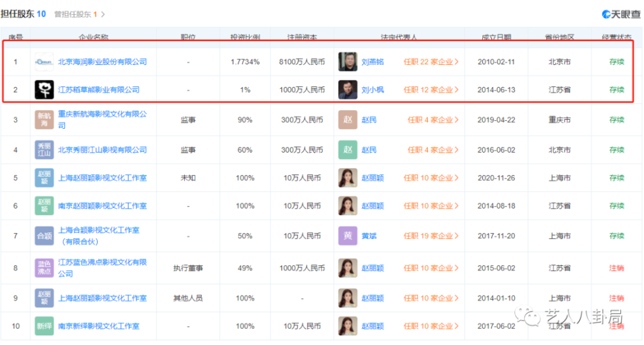Expand 任职 22 家企业 for 刘燕铭
644x345 pixels.
[431, 62]
